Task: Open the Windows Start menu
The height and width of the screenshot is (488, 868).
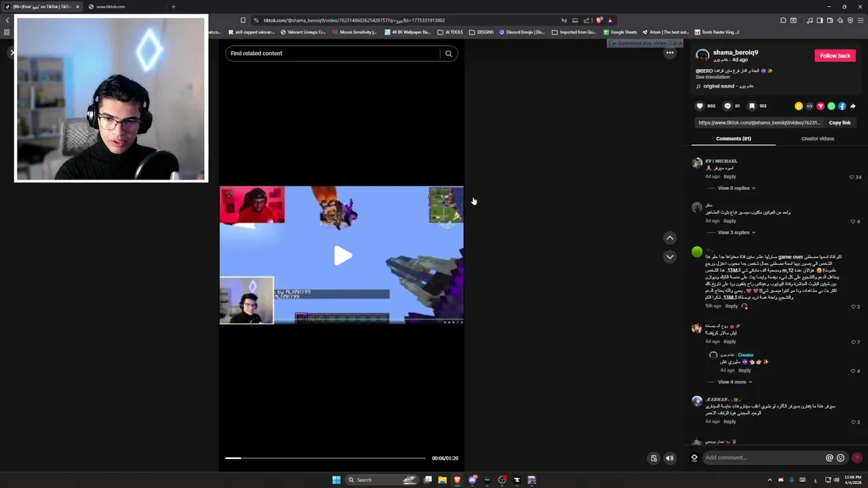Action: tap(336, 480)
